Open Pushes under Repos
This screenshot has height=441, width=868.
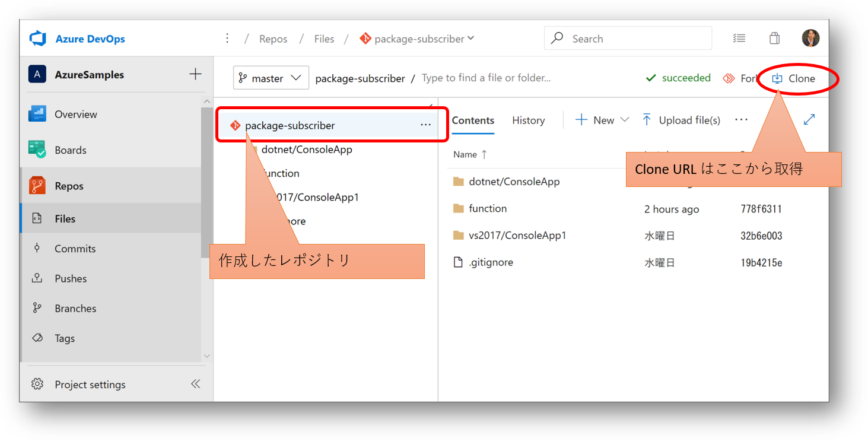pos(71,278)
